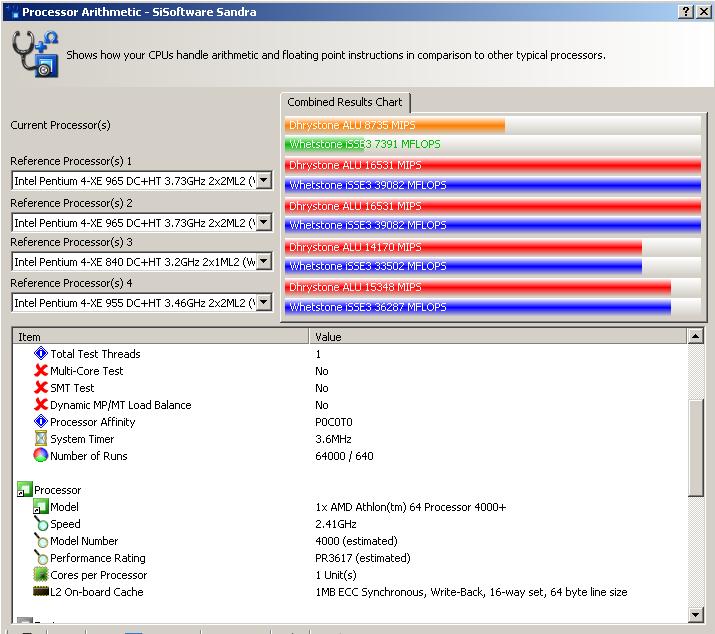715x634 pixels.
Task: Select the Number of Runs label
Action: click(88, 456)
